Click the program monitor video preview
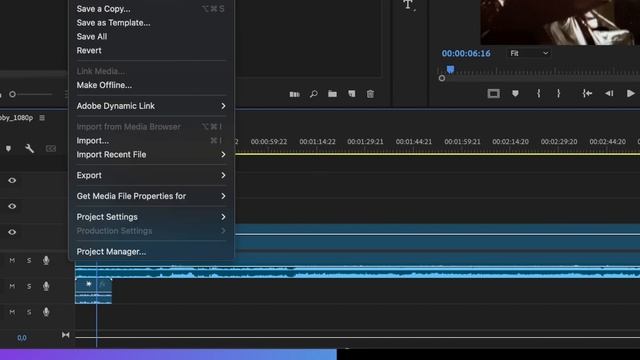Image resolution: width=640 pixels, height=360 pixels. (560, 22)
